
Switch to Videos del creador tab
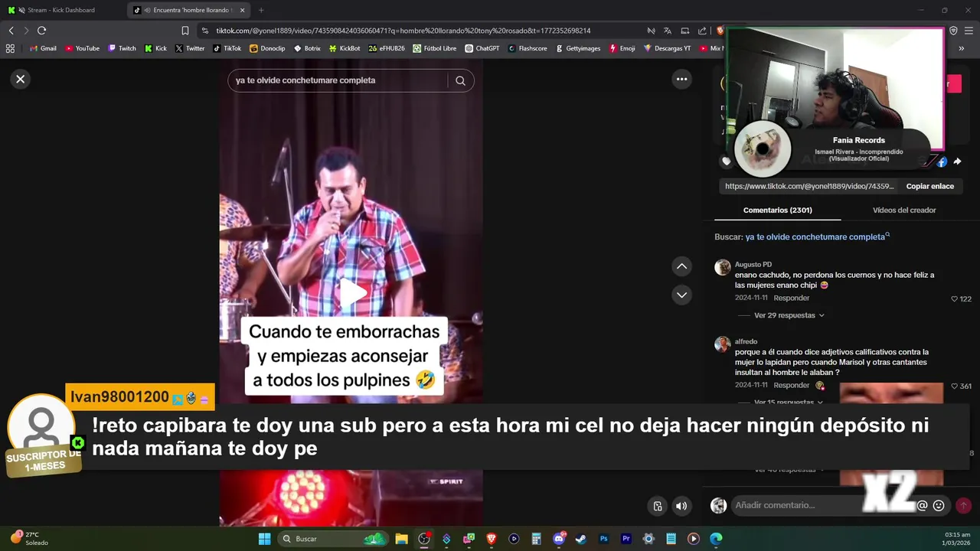(x=904, y=210)
